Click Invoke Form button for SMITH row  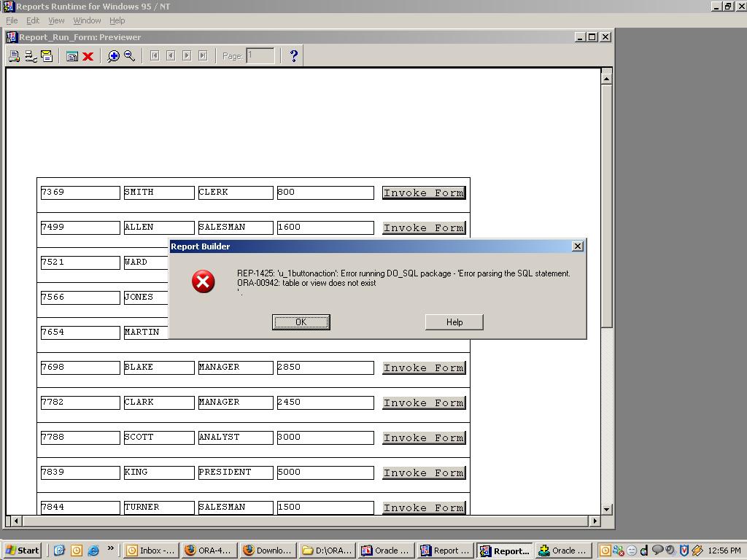click(x=424, y=192)
